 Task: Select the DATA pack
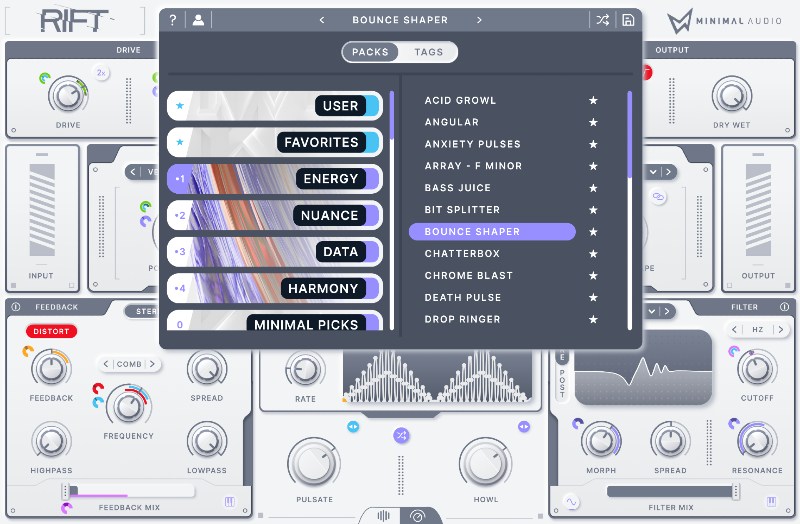pos(274,252)
